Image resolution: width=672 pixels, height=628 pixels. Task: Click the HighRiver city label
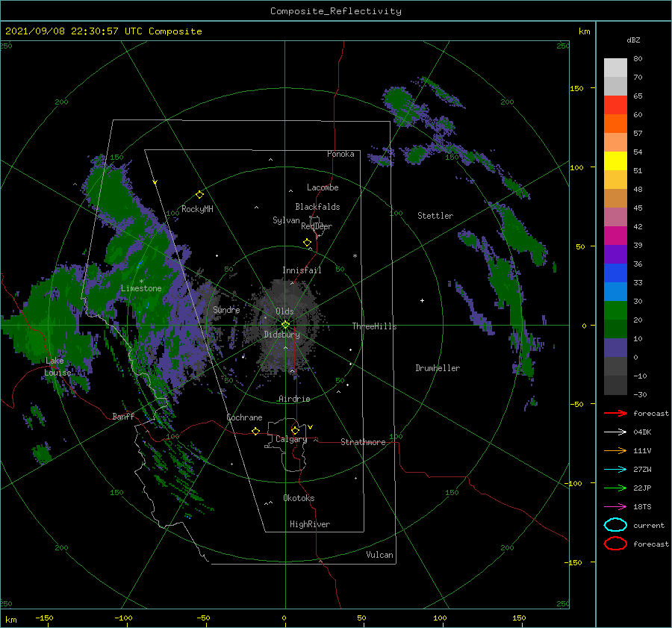coord(310,524)
